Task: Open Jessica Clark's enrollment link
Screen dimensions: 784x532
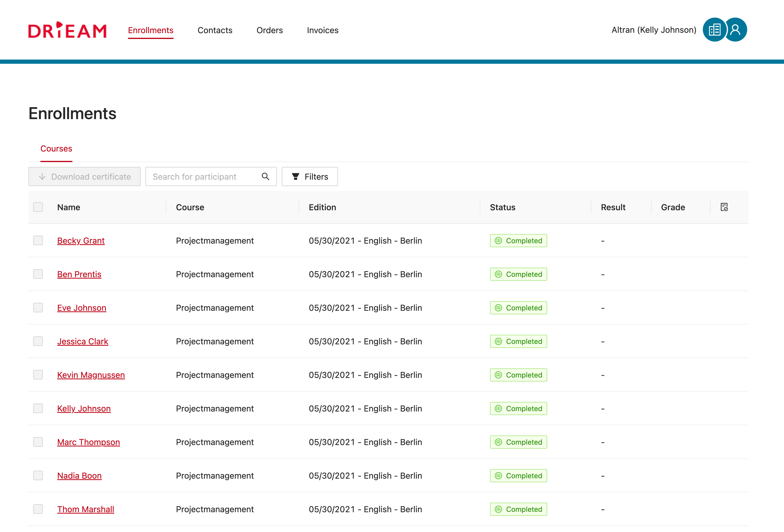Action: click(83, 341)
